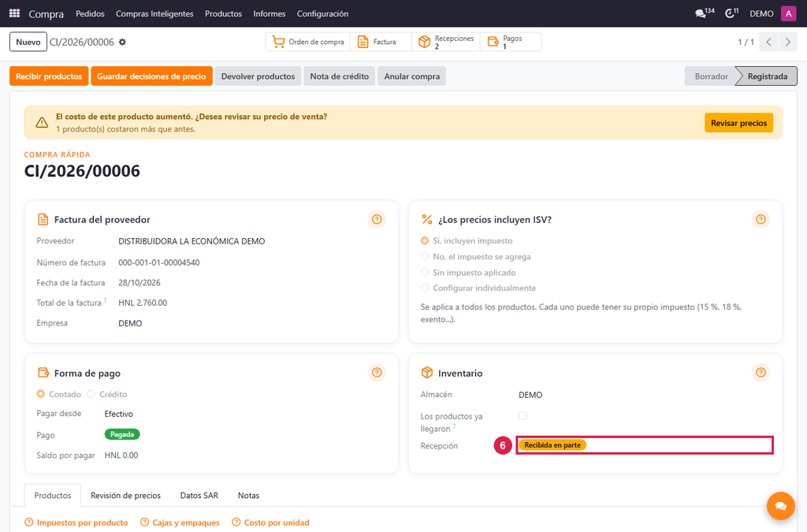Click invoice total HNL 2,760.00
The height and width of the screenshot is (532, 807).
(x=143, y=303)
